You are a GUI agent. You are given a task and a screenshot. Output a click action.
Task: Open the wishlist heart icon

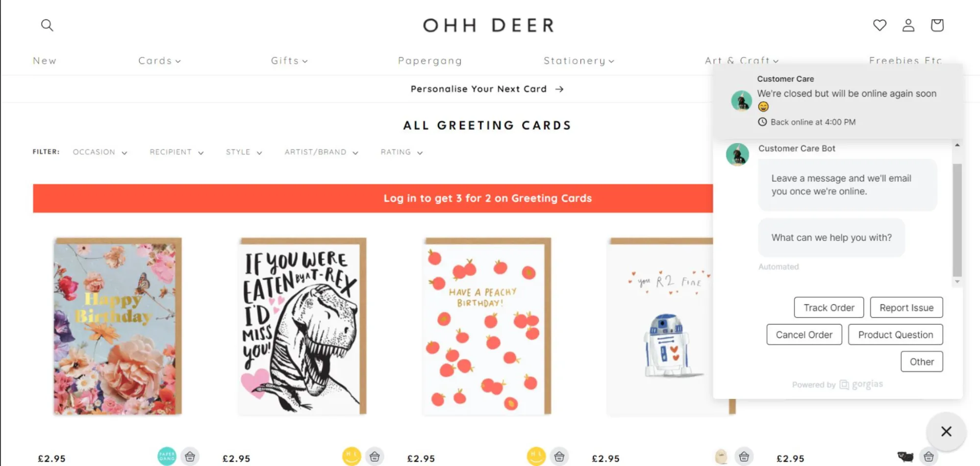point(879,25)
